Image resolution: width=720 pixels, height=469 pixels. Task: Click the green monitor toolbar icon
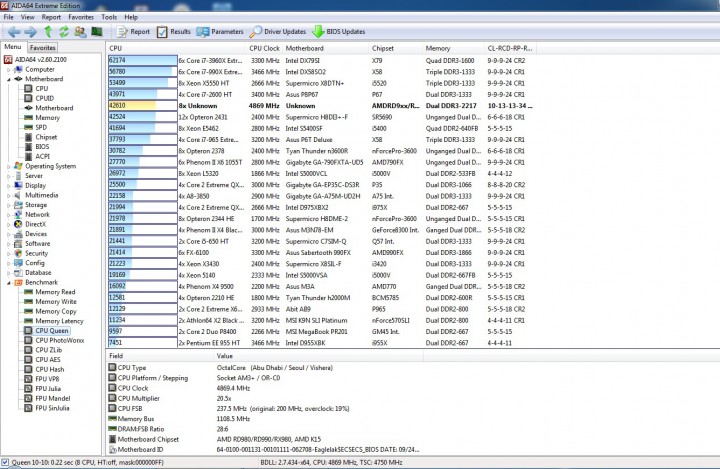point(97,32)
